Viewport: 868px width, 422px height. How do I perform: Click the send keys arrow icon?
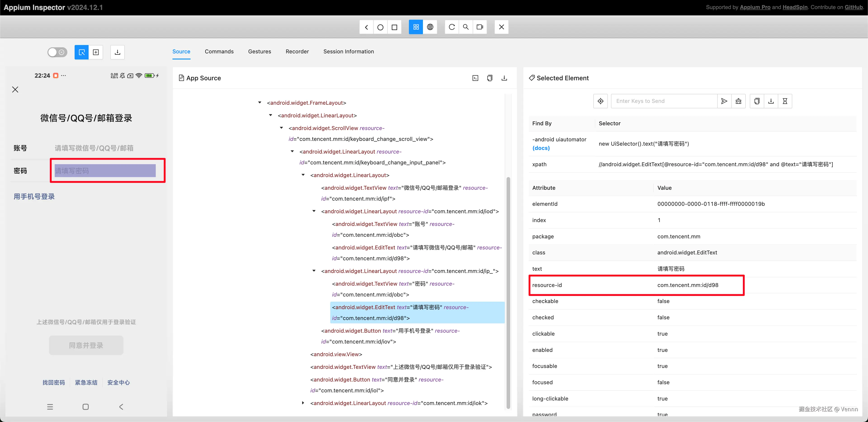(x=724, y=101)
